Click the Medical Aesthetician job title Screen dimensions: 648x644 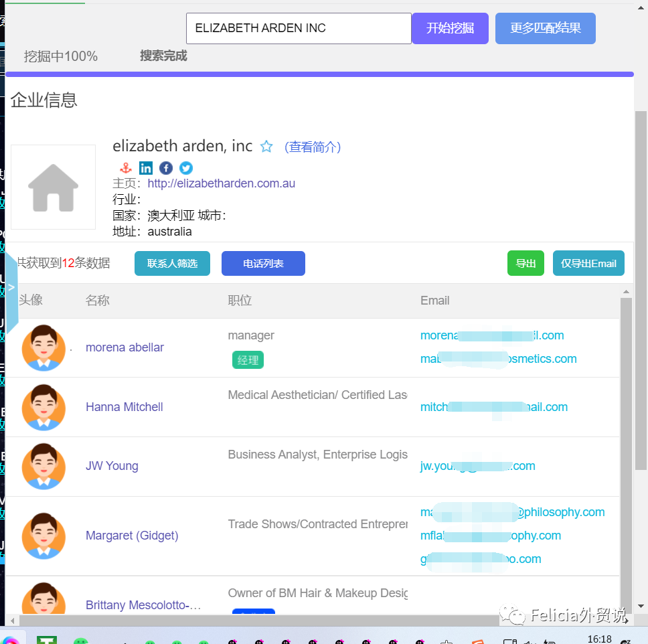(318, 395)
